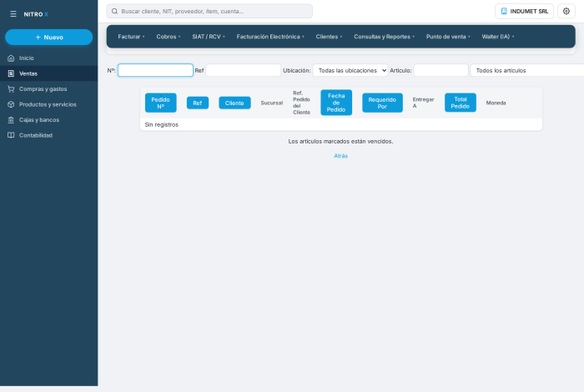Click the global search box
584x392 pixels.
click(x=209, y=11)
